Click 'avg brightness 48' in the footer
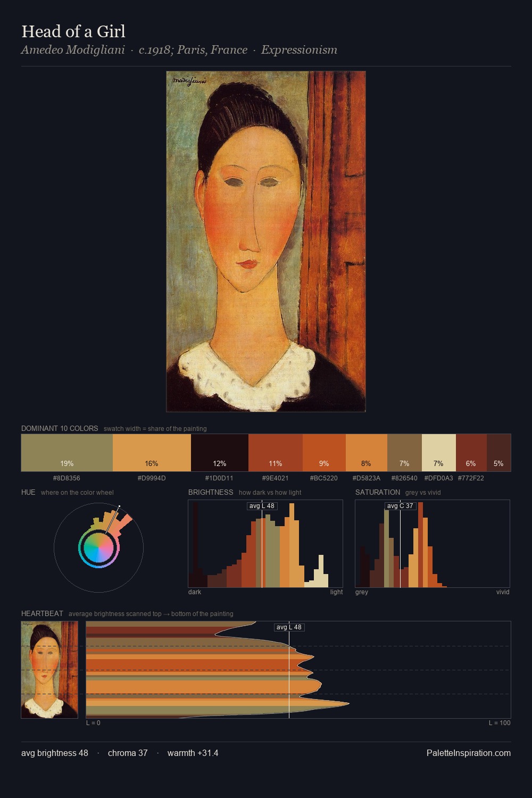The width and height of the screenshot is (532, 798). [x=55, y=753]
